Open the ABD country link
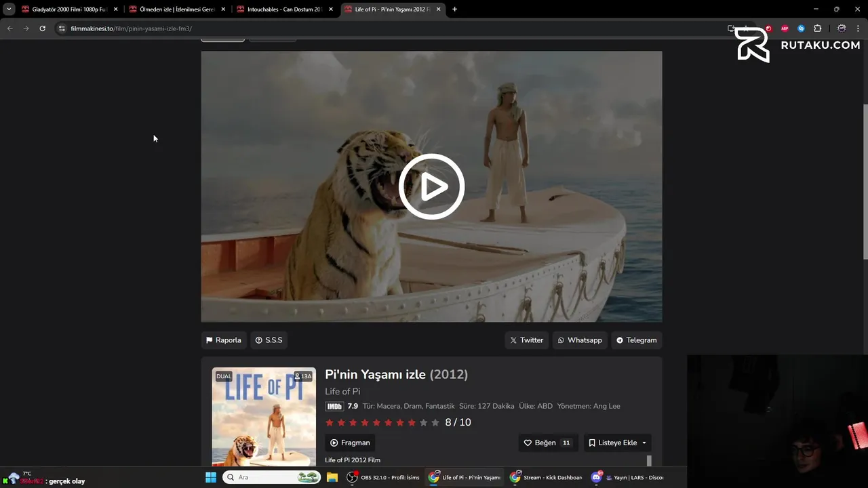Viewport: 868px width, 488px height. pos(545,406)
